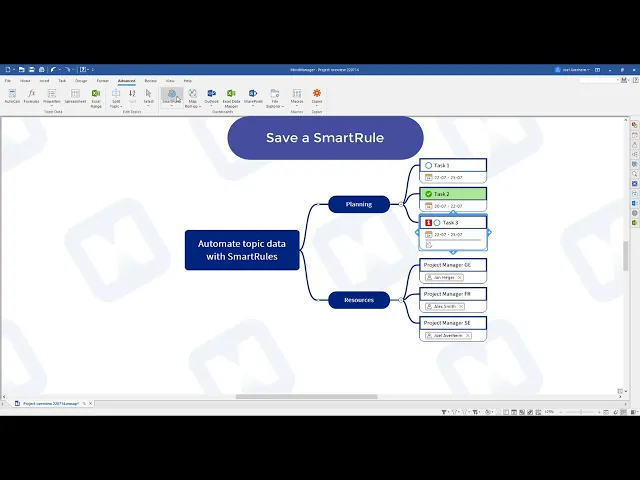640x480 pixels.
Task: Open the Help tab
Action: tap(188, 81)
